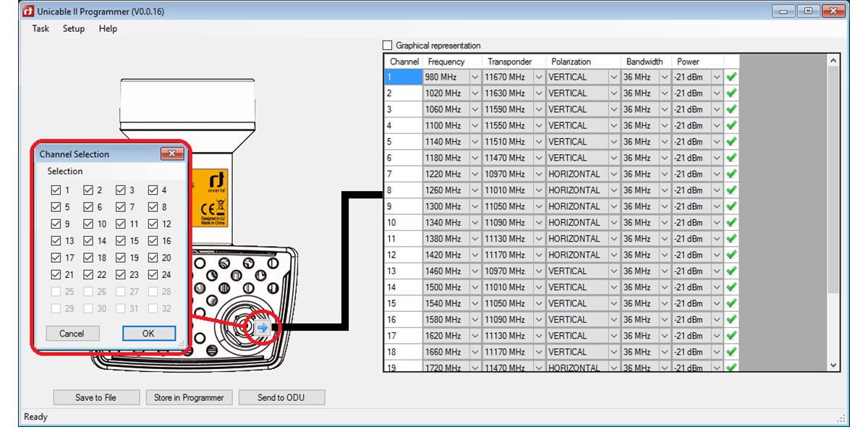This screenshot has height=432, width=868.
Task: Click the Polarization column header
Action: coord(583,62)
